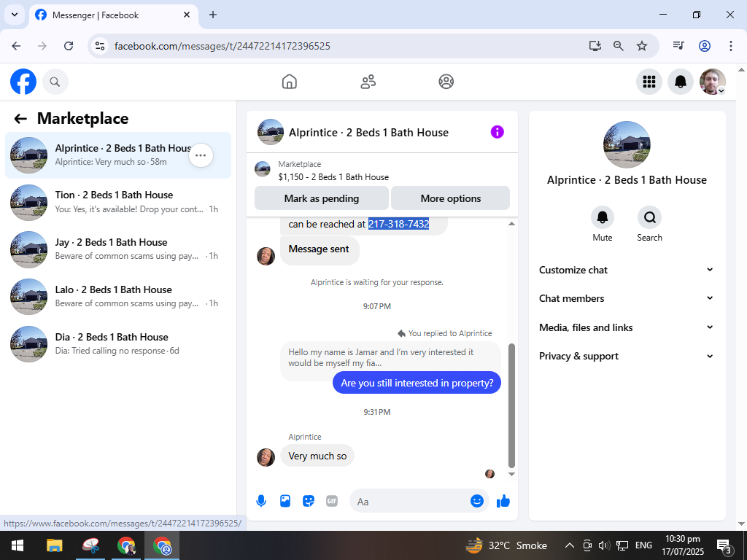The height and width of the screenshot is (560, 747).
Task: Expand the Customize chat section
Action: tap(627, 270)
